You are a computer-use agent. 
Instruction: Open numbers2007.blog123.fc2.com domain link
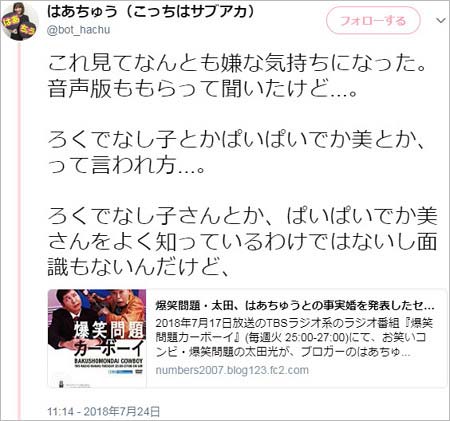(x=232, y=370)
